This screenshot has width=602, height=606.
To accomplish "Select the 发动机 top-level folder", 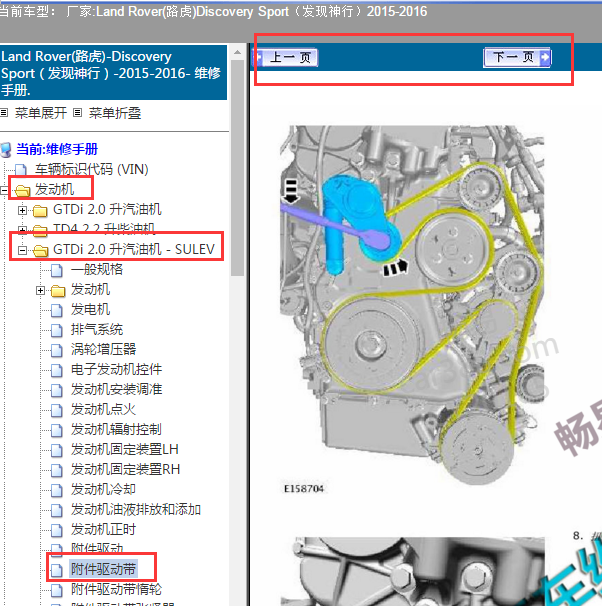I will click(54, 189).
